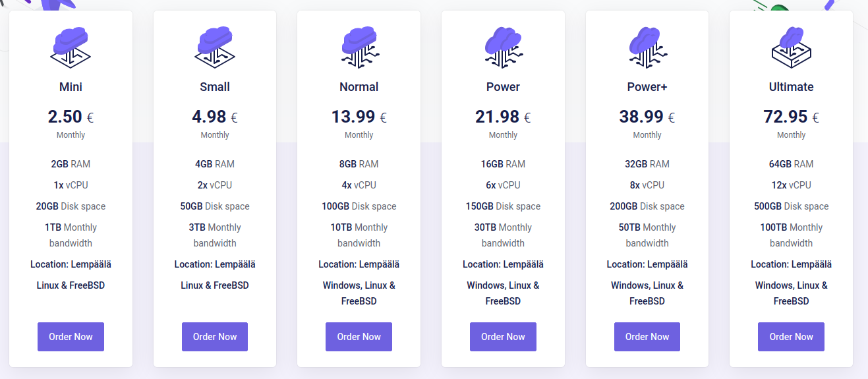Order the Normal plan now
Screen dimensions: 868x379
coord(359,337)
